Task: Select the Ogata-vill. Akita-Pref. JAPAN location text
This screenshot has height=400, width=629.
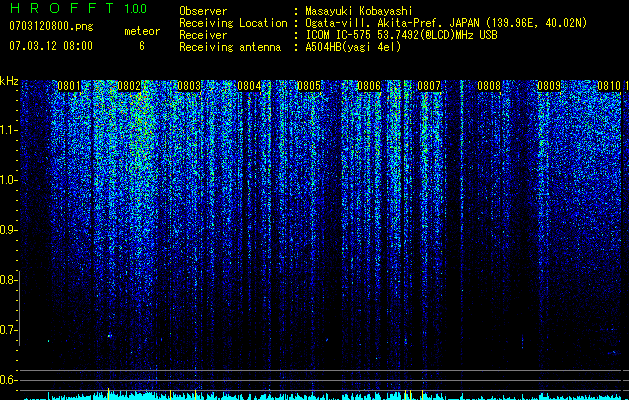Action: pos(446,23)
